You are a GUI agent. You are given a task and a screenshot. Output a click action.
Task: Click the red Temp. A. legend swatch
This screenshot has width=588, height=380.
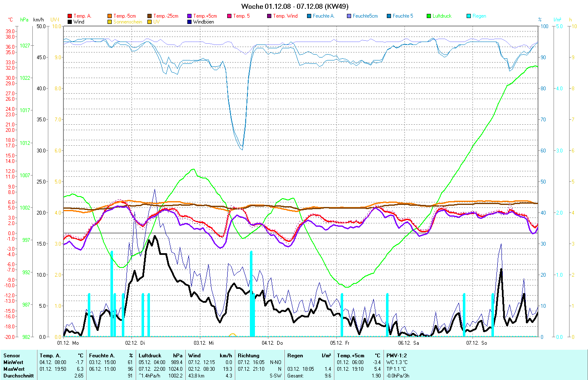70,16
